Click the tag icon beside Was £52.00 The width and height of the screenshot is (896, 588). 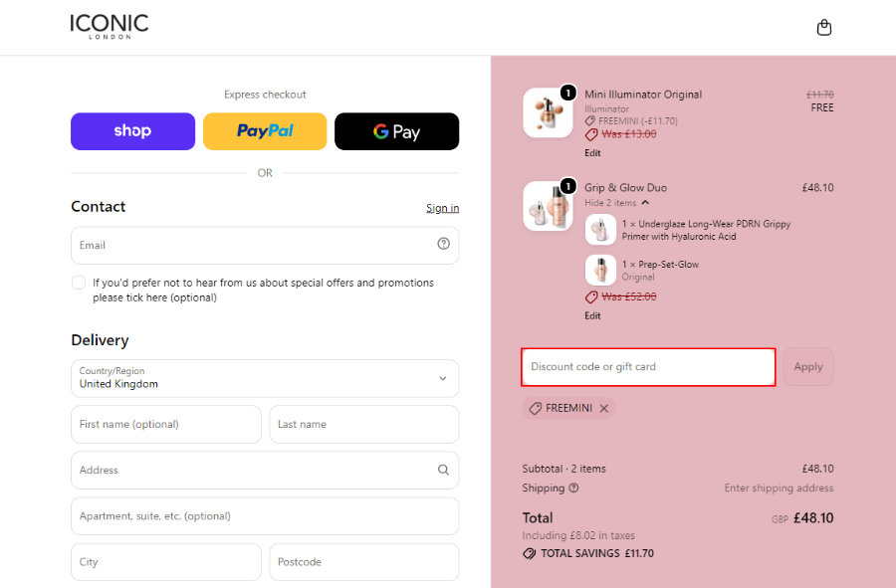coord(591,296)
